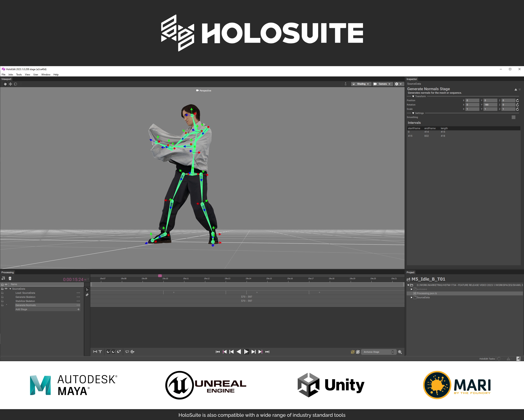Click the trash delete icon in Processing
The image size is (524, 420).
coord(10,278)
